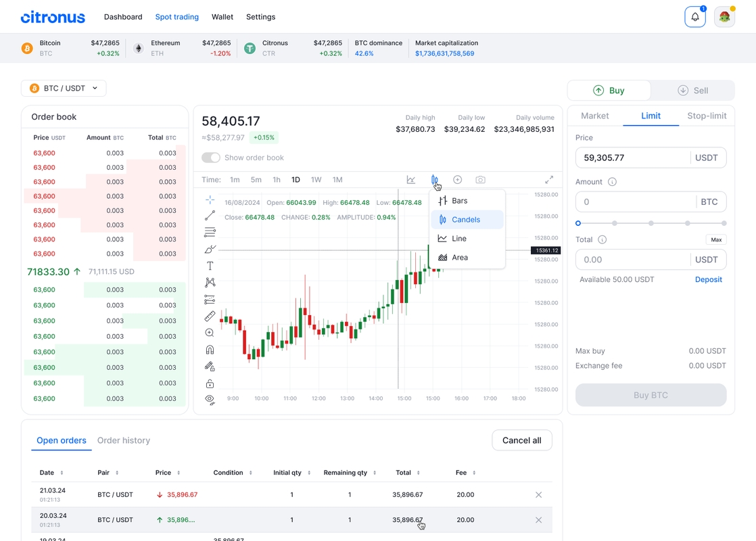Toggle the lock drawings icon
The image size is (756, 541).
tap(210, 383)
